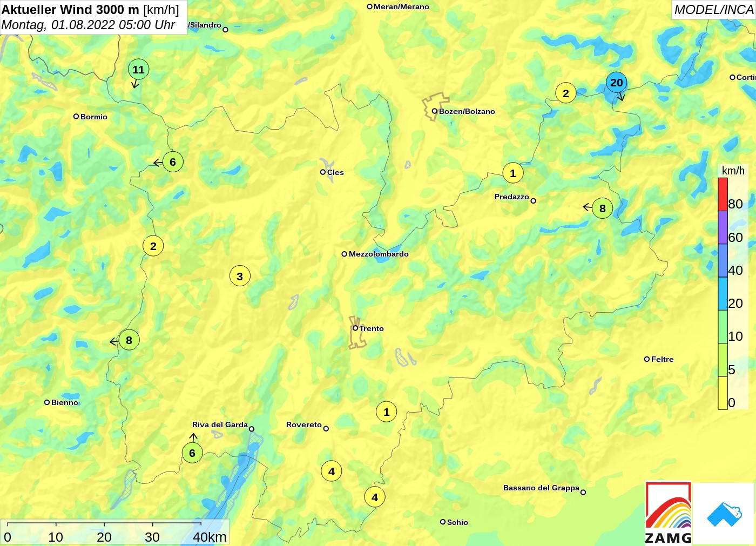Screen dimensions: 756x546
Task: Click the Bassano del Grappa marker
Action: pos(583,492)
